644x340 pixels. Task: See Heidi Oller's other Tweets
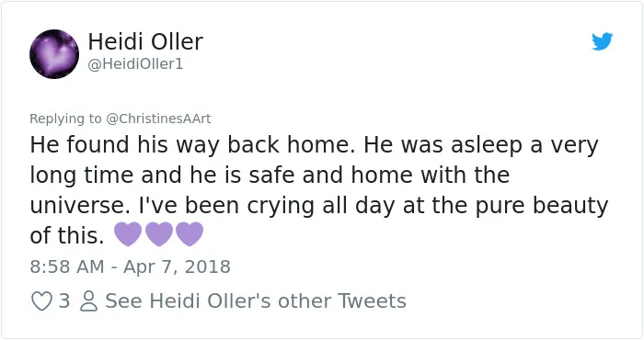point(256,301)
